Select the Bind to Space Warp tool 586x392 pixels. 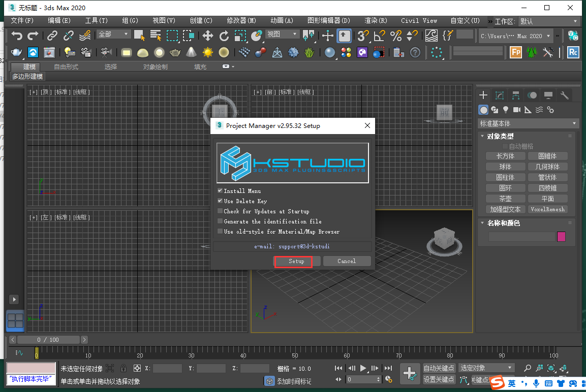point(85,36)
